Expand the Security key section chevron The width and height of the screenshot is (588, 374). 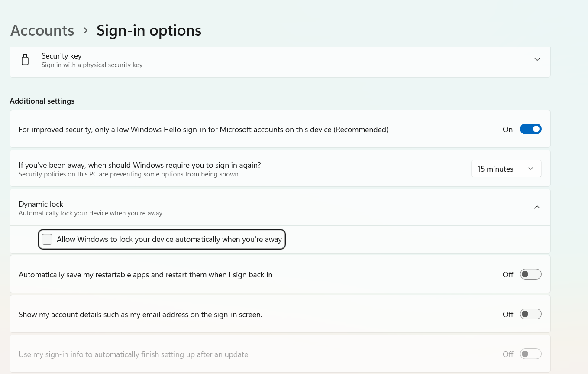tap(537, 59)
